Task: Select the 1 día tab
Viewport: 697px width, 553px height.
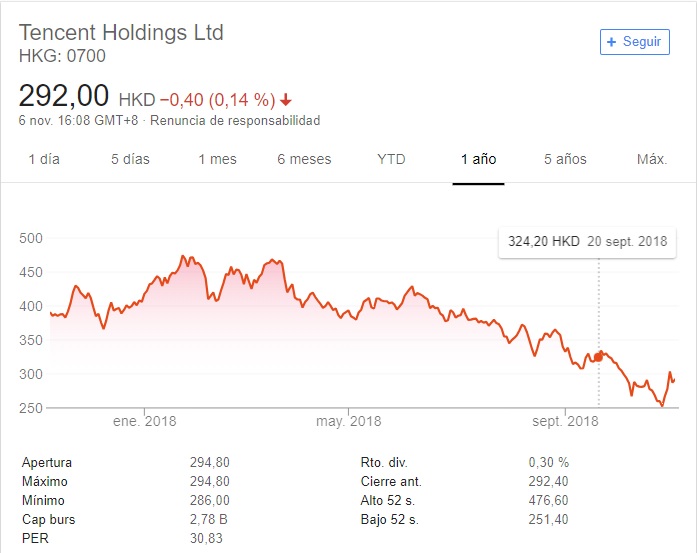Action: tap(44, 159)
